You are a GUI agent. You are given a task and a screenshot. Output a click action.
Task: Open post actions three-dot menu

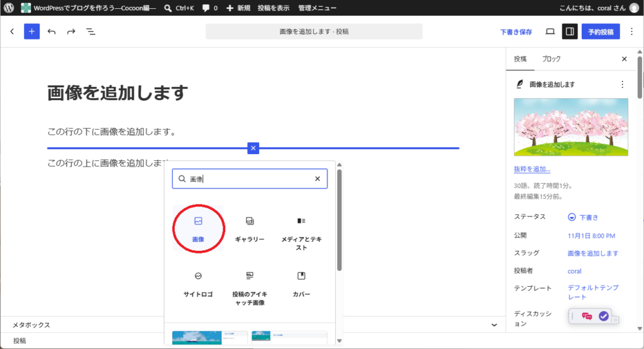[622, 84]
